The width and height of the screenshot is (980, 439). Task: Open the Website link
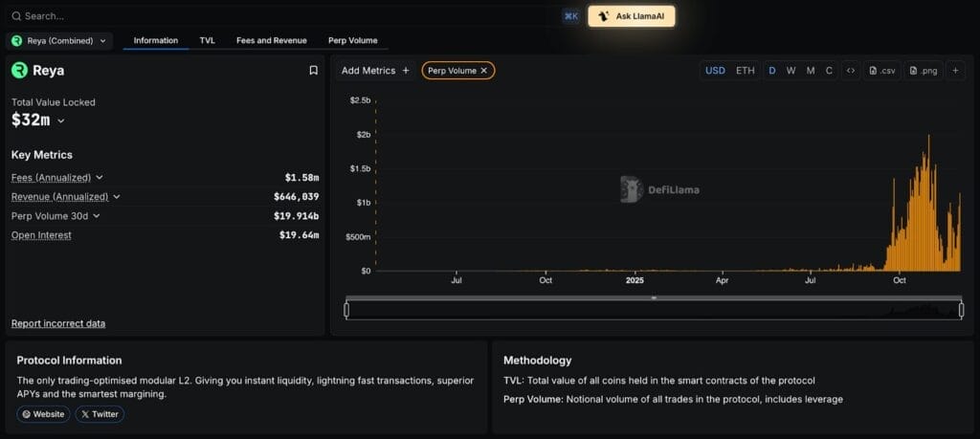(x=43, y=414)
